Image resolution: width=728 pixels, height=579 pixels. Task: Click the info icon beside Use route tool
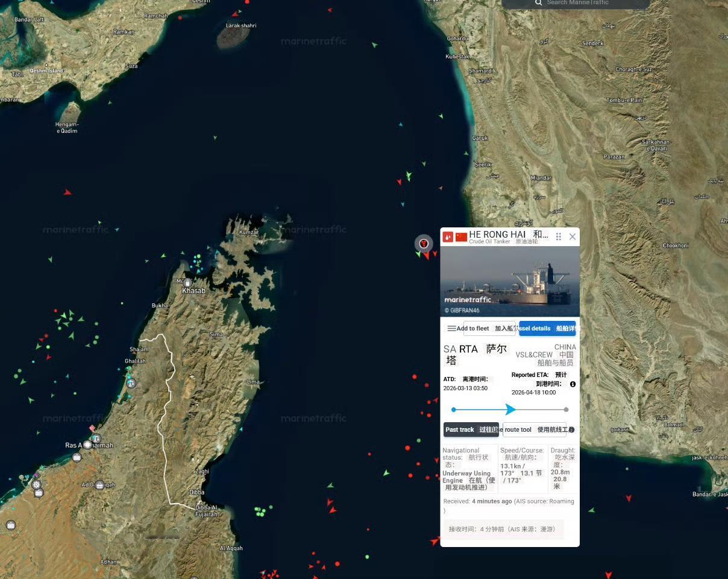coord(571,430)
